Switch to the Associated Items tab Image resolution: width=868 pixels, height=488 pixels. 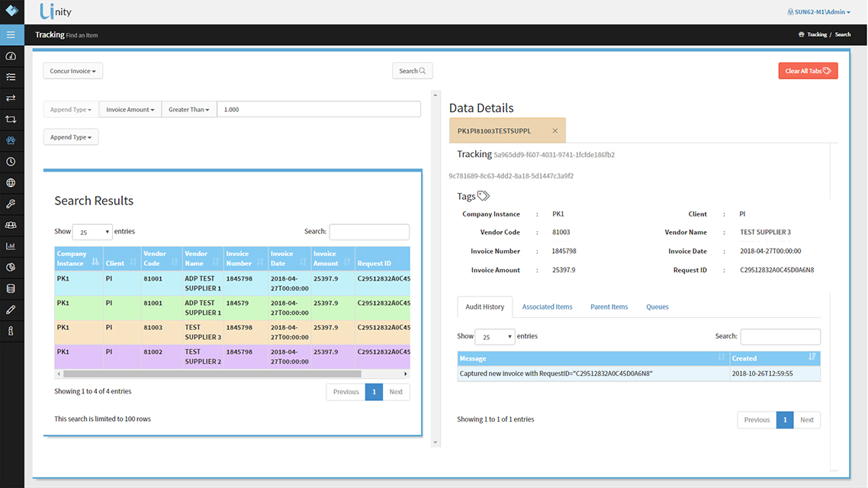[547, 307]
